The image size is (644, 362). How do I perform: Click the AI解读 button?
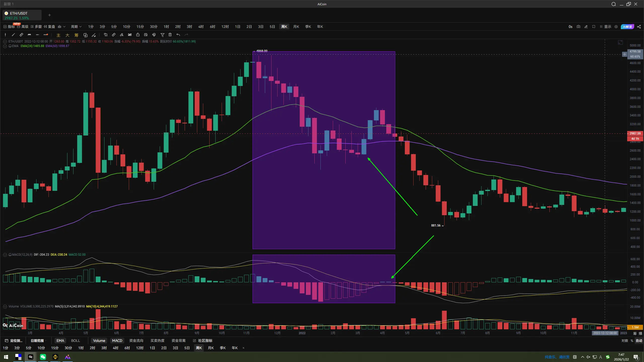coord(627,27)
